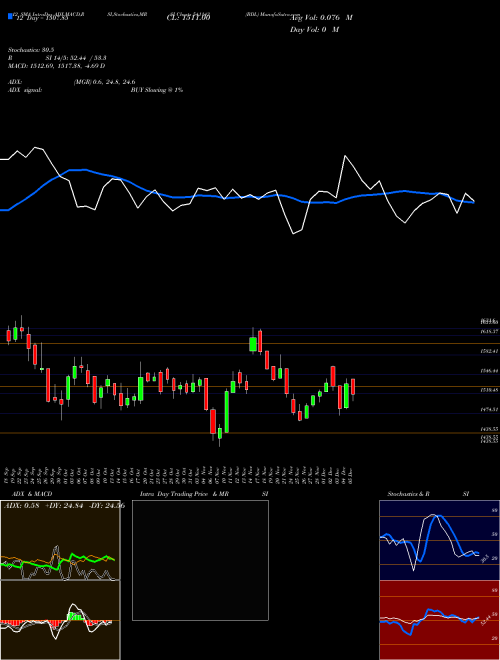Click the 1474.51 price level label

(489, 409)
